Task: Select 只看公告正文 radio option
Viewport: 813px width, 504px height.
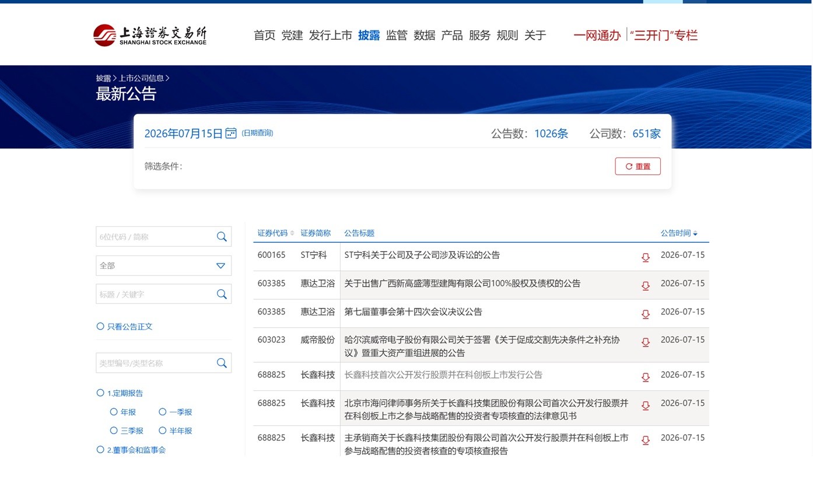Action: click(x=100, y=326)
